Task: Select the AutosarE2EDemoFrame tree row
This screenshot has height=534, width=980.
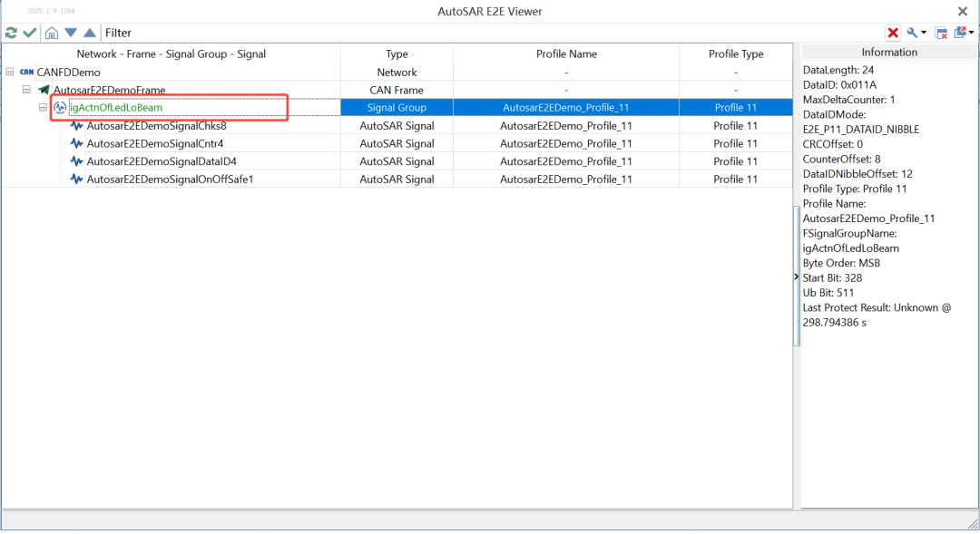Action: [x=110, y=90]
